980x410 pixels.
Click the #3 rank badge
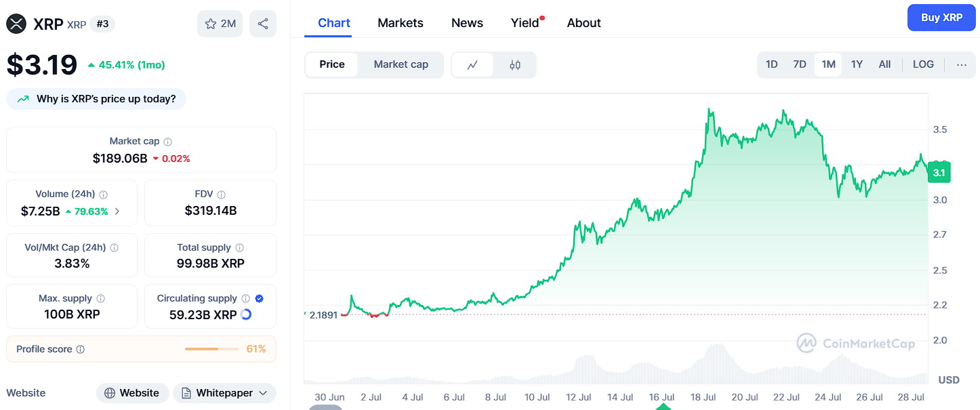tap(102, 24)
